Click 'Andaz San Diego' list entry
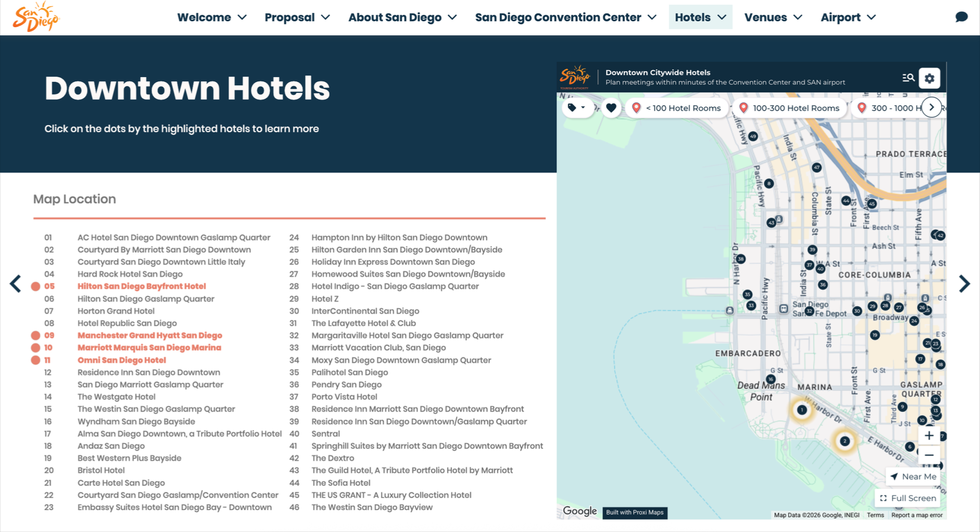The image size is (980, 532). [x=111, y=446]
